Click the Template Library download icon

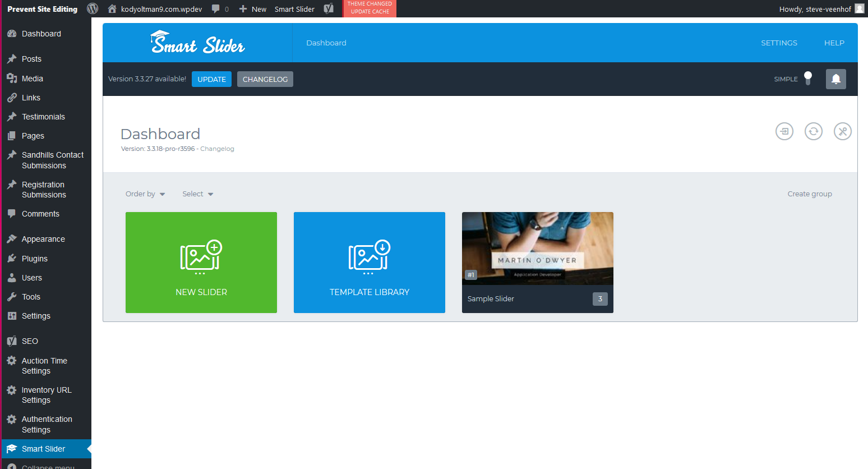(369, 257)
